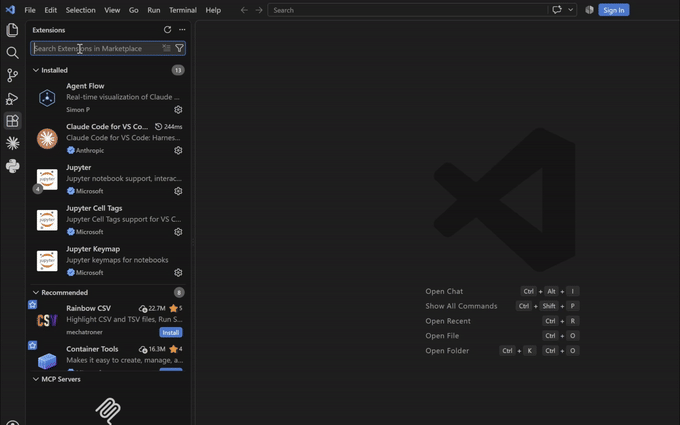Click the Installed count badge 13
Viewport: 680px width, 425px height.
point(178,70)
